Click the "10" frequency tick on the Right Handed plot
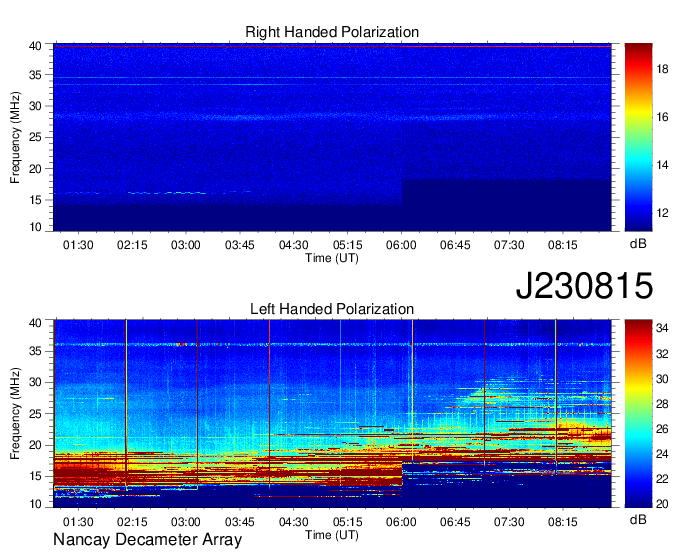Viewport: 680px width, 552px height. (x=35, y=227)
